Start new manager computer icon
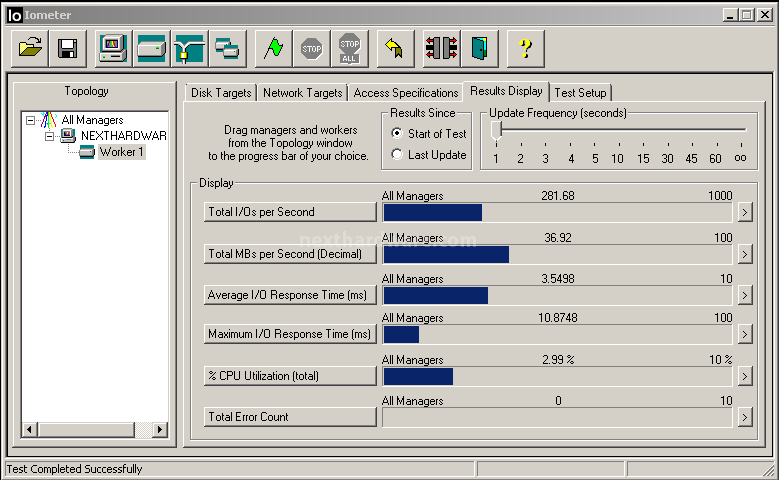Screen dimensions: 779x480 pos(113,49)
